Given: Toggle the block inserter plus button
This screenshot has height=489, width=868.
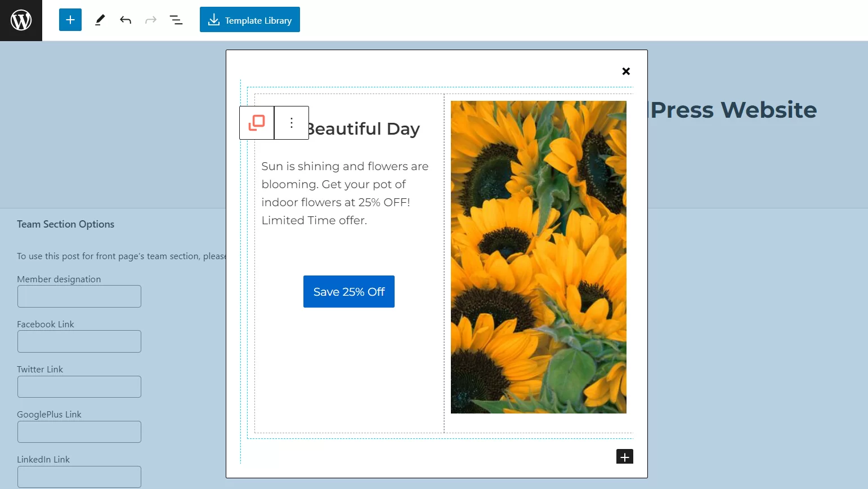Looking at the screenshot, I should (70, 20).
